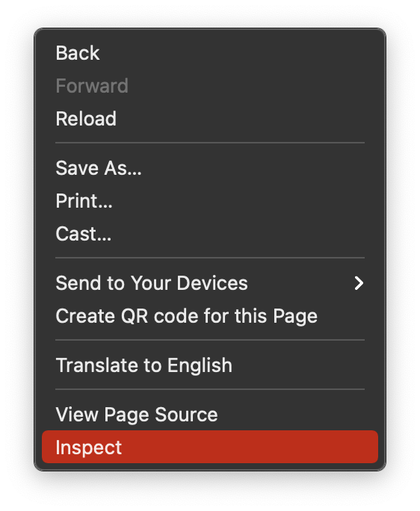Select the greyed-out Forward entry

click(210, 86)
